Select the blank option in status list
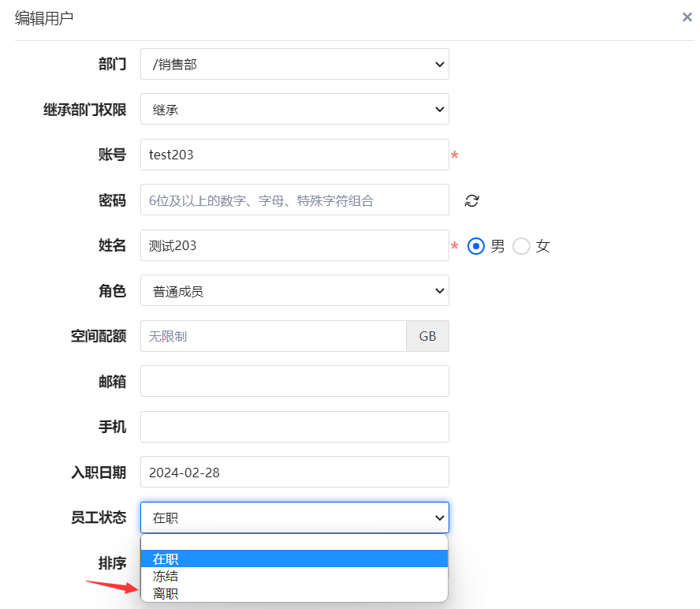This screenshot has width=700, height=609. (x=294, y=543)
